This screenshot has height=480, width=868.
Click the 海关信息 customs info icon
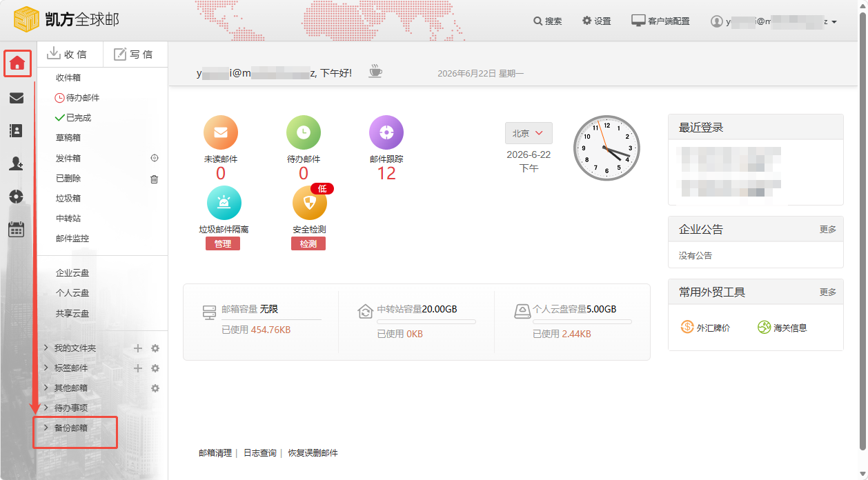[x=764, y=327]
